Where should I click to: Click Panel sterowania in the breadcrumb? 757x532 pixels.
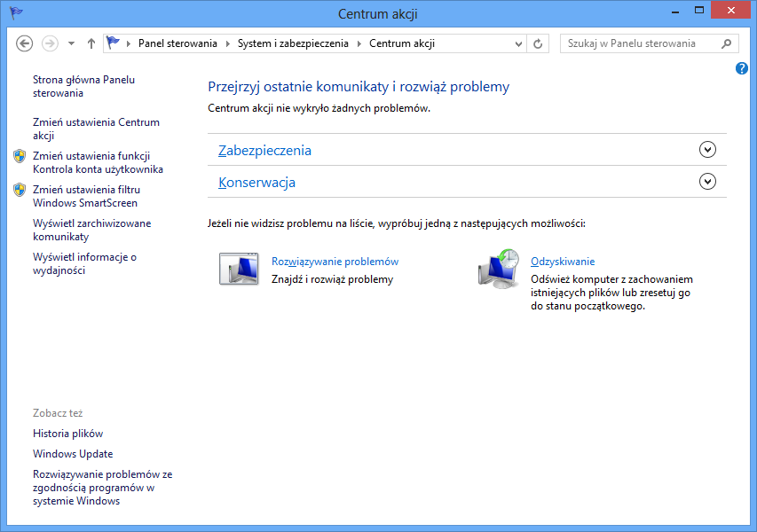click(x=177, y=43)
